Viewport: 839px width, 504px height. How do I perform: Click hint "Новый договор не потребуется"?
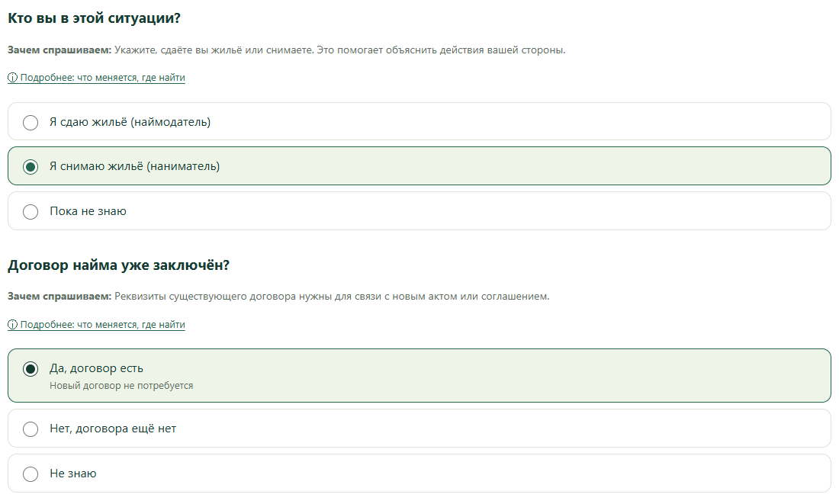pyautogui.click(x=121, y=386)
